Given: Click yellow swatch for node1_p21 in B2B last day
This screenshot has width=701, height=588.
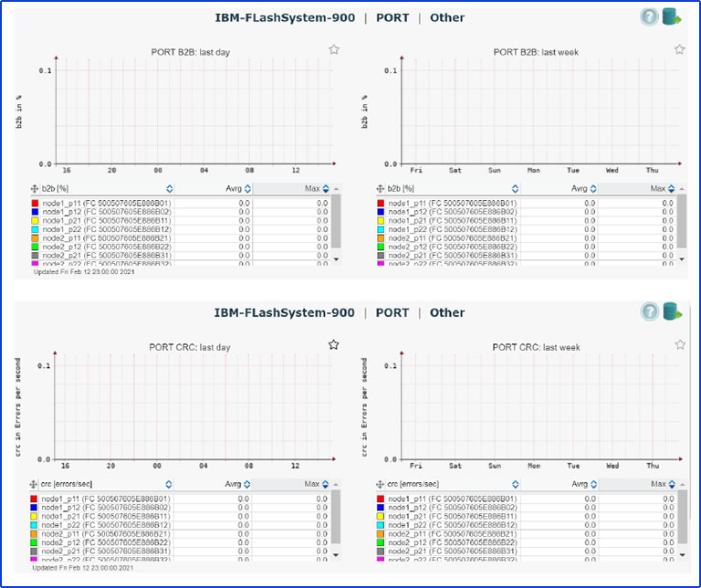Looking at the screenshot, I should 35,220.
